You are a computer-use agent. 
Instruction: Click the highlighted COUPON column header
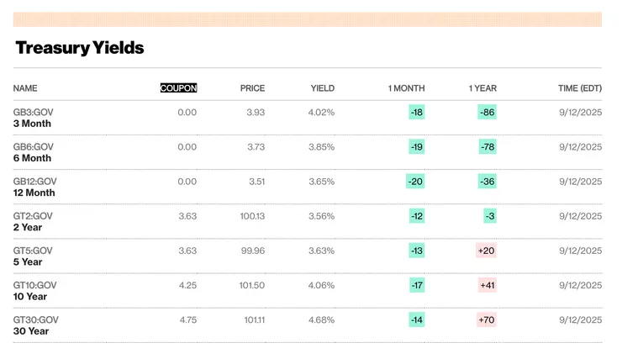tap(178, 88)
